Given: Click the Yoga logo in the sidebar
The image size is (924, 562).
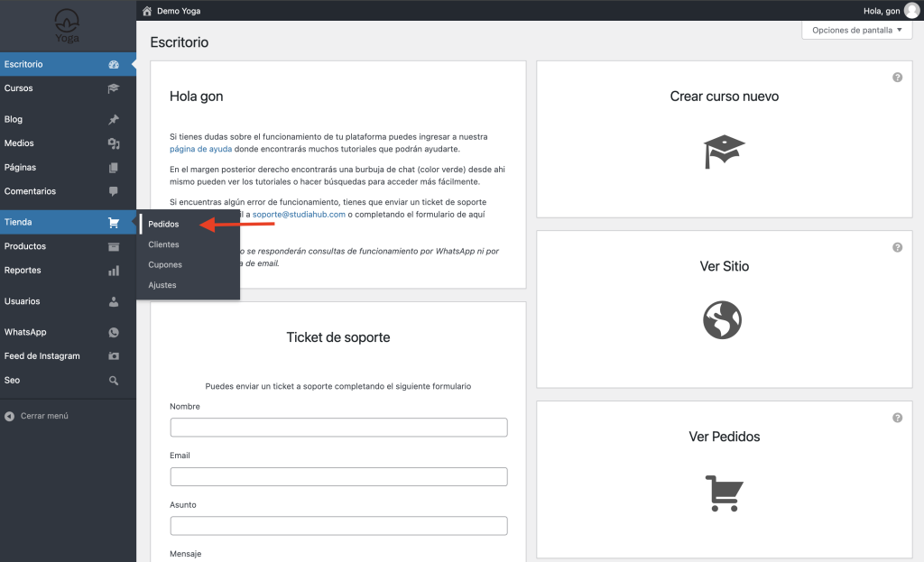Looking at the screenshot, I should pos(67,25).
